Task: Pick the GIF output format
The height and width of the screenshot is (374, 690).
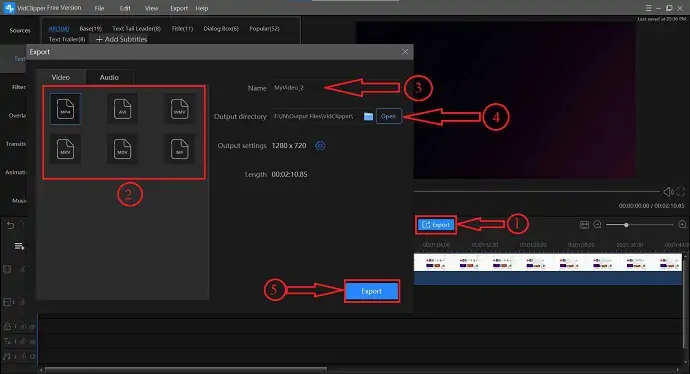Action: click(x=180, y=149)
